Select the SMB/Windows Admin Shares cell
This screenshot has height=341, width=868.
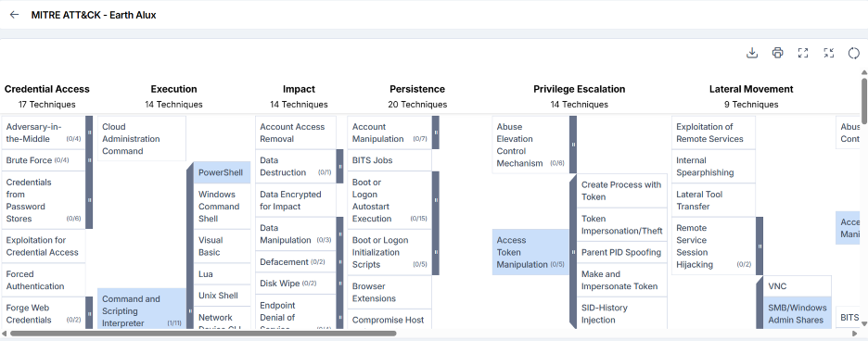tap(798, 314)
